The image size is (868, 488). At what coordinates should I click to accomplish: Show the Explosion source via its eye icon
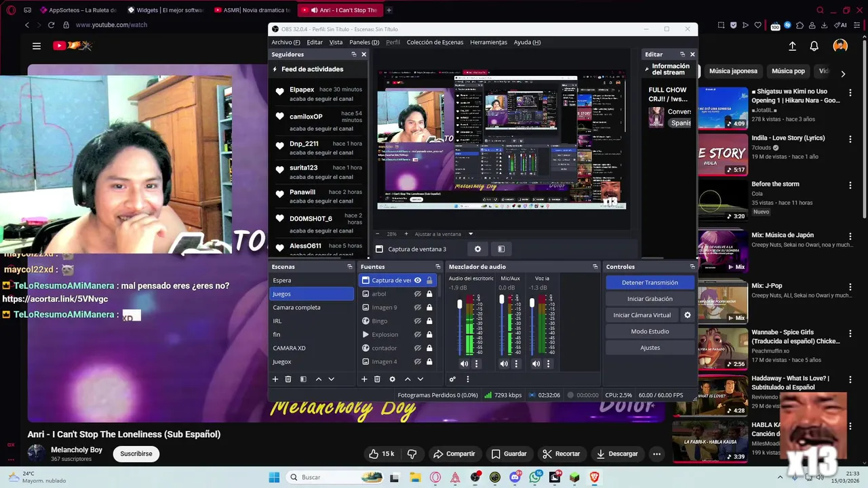418,334
